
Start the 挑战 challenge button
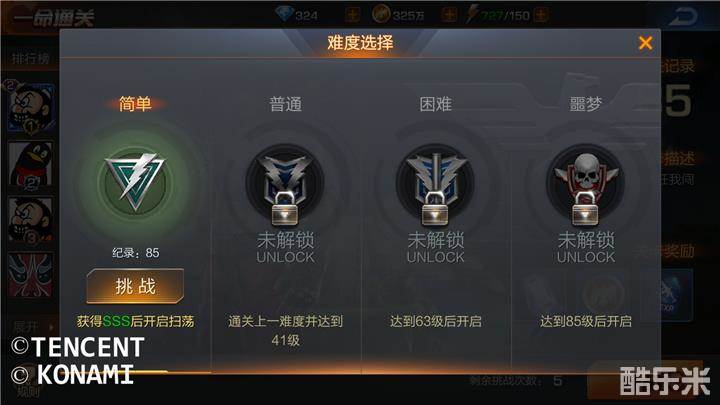click(x=135, y=286)
